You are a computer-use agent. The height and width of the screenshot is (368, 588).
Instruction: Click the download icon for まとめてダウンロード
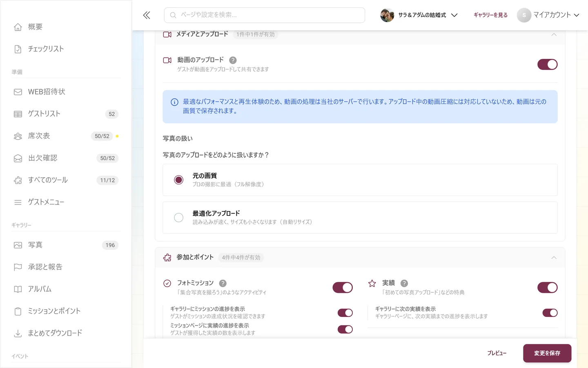coord(18,334)
